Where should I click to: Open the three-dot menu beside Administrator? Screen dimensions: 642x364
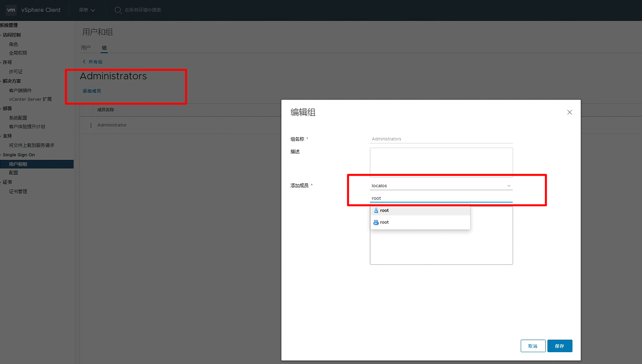pos(91,125)
